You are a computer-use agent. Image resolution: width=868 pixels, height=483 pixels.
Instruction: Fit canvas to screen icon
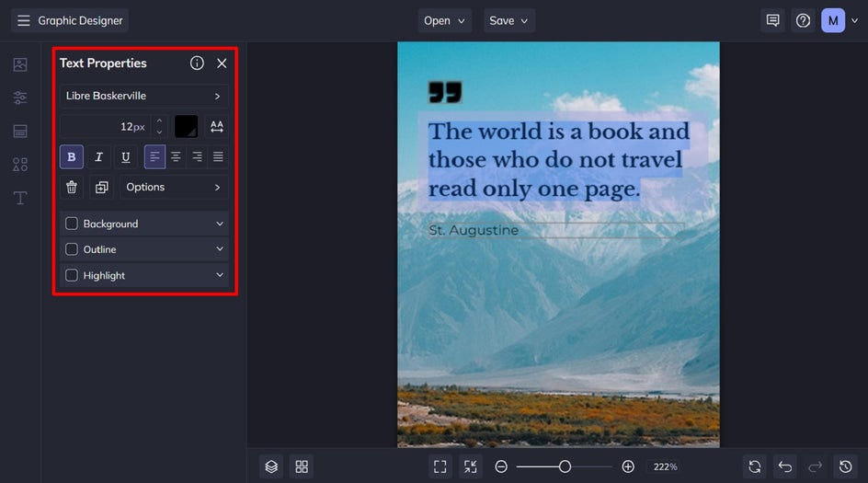[440, 467]
